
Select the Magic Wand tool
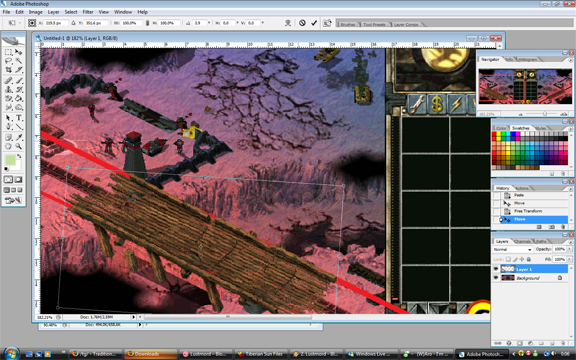coord(19,61)
